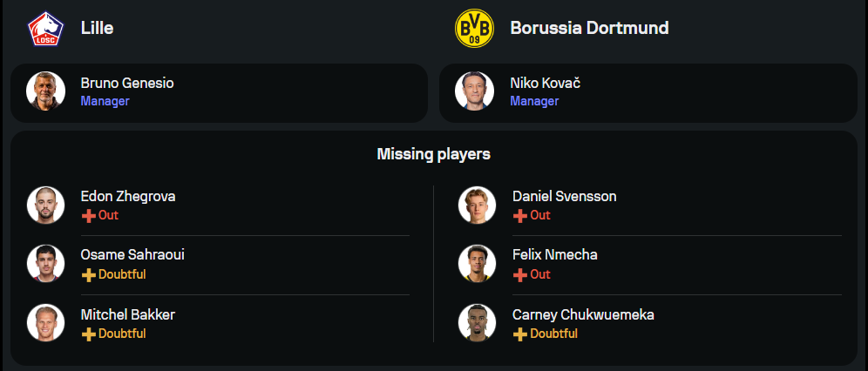Click the red injury cross under Felix Nmecha
This screenshot has height=371, width=868.
click(x=520, y=274)
